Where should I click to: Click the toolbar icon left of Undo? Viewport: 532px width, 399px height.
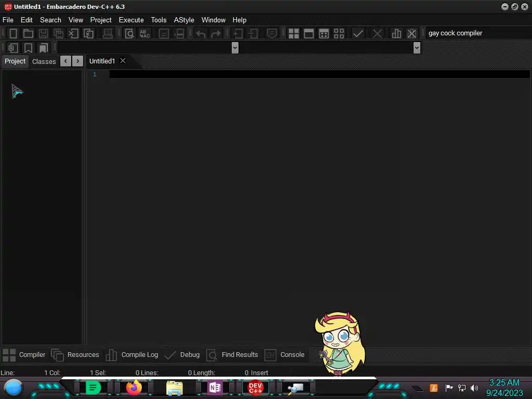coord(179,33)
